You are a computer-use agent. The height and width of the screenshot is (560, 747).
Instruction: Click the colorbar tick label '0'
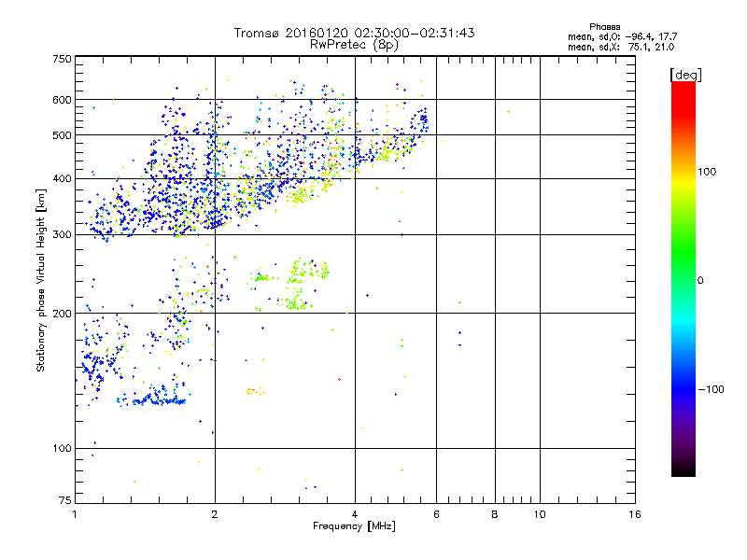pyautogui.click(x=700, y=281)
